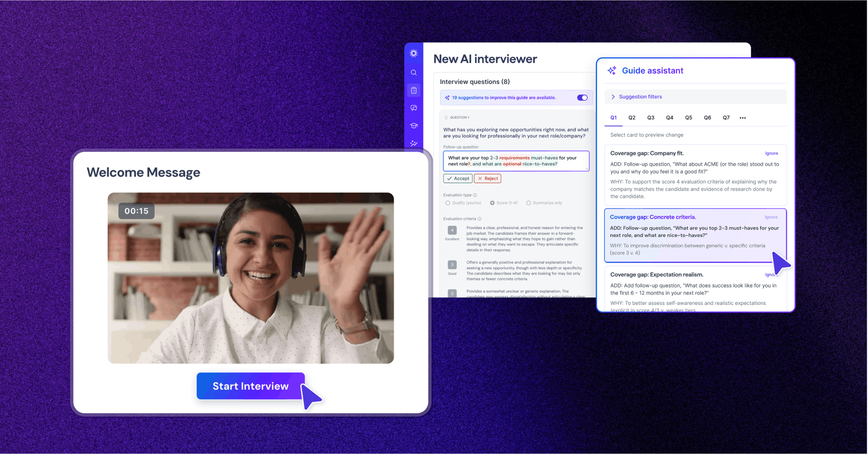
Task: Open the analytics chart sidebar icon
Action: coord(414,143)
